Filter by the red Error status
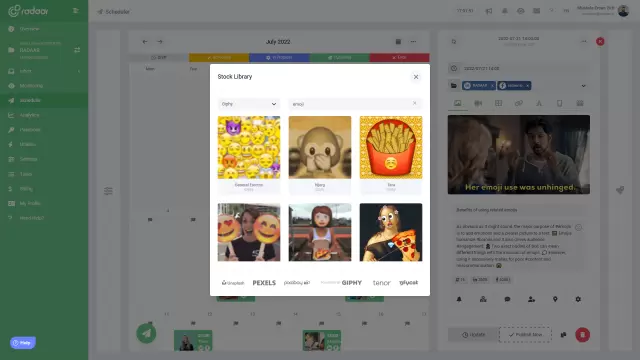The width and height of the screenshot is (640, 360). coord(399,58)
